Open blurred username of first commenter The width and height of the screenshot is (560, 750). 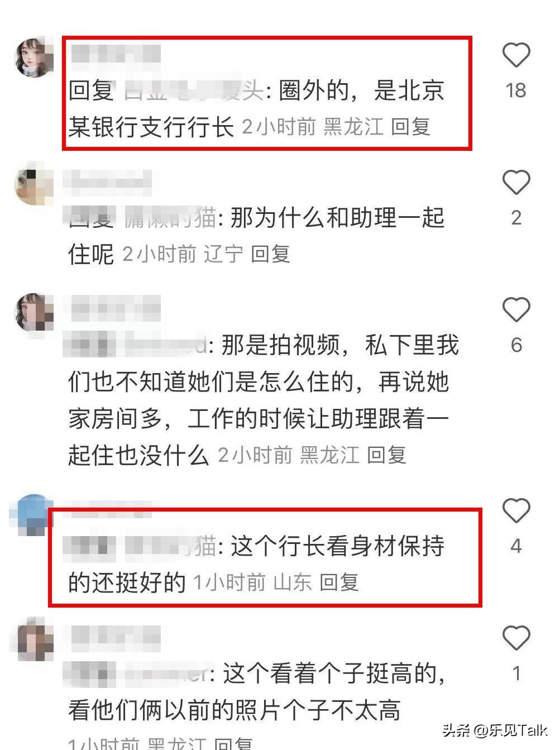[x=116, y=54]
